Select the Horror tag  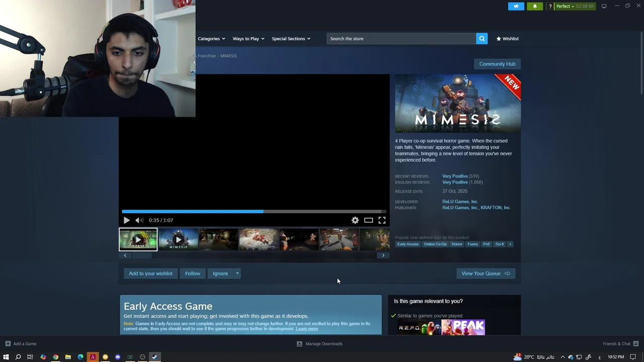pyautogui.click(x=457, y=244)
